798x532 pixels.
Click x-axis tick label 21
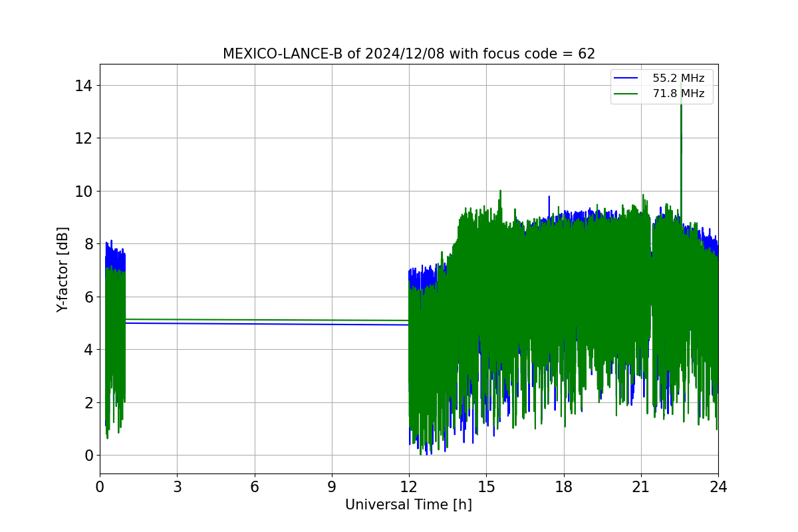(641, 486)
